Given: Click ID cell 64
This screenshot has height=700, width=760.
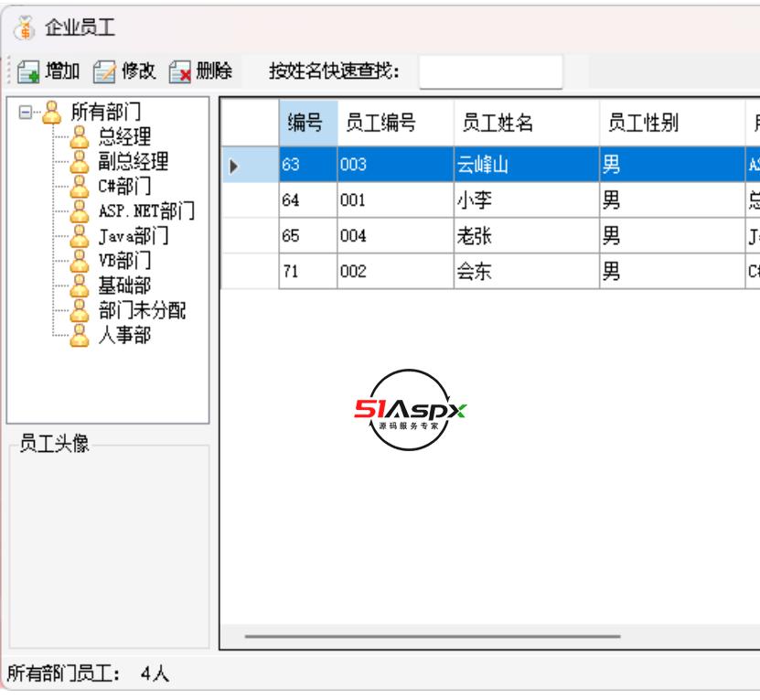Looking at the screenshot, I should tap(308, 200).
